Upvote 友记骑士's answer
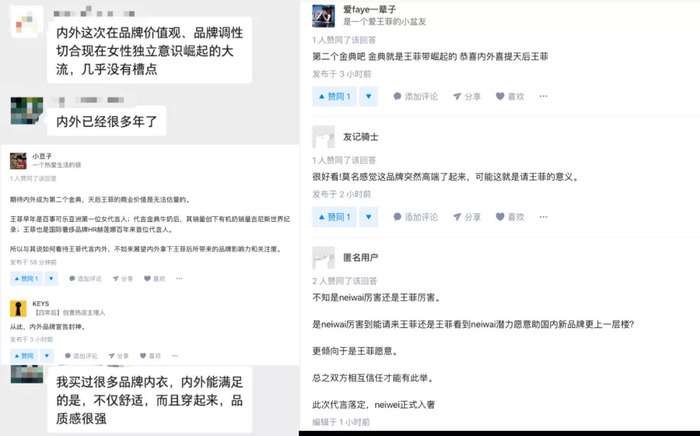700x436 pixels. click(x=334, y=217)
